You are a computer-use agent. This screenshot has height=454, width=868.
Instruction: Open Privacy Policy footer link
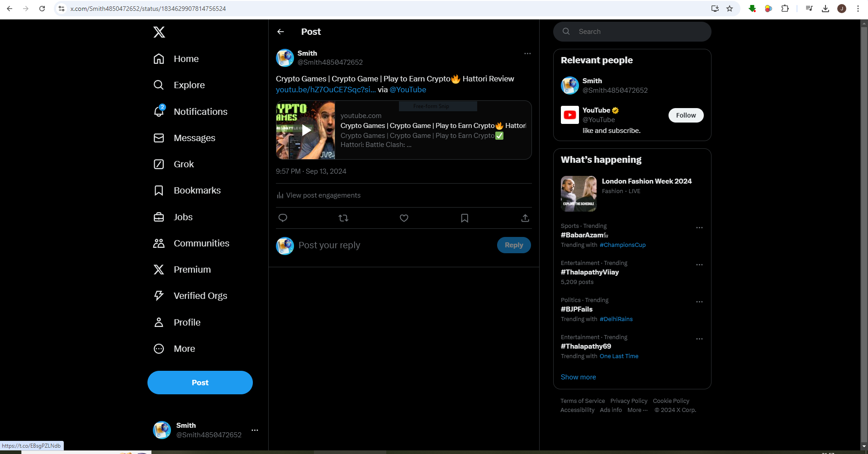click(x=629, y=401)
